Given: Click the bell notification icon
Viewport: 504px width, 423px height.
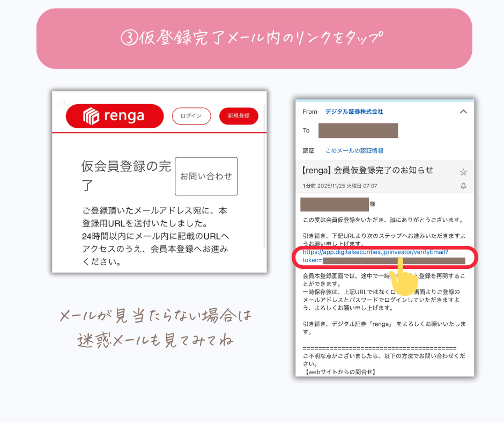Looking at the screenshot, I should [x=463, y=186].
